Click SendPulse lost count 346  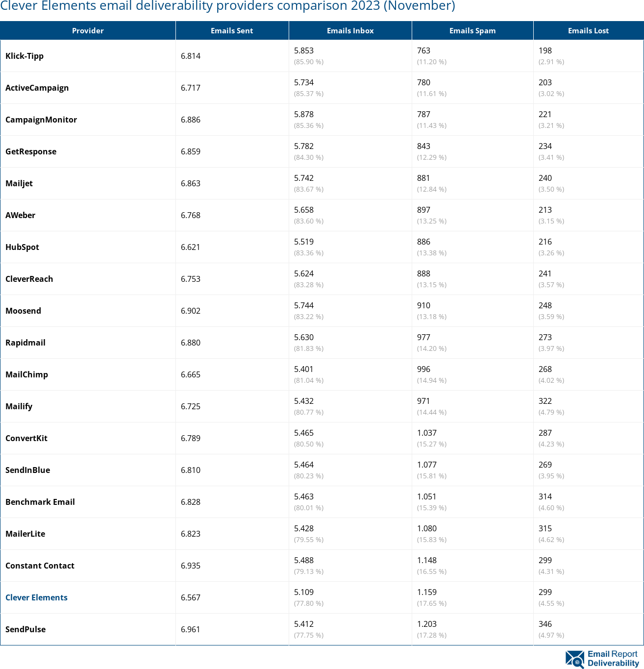[x=545, y=624]
